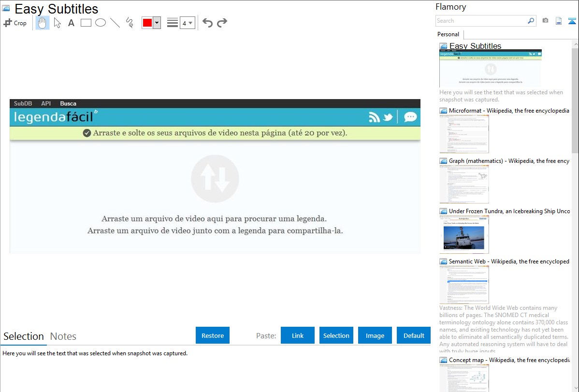The image size is (579, 392).
Task: Click the document page icon in Flamory
Action: click(559, 21)
